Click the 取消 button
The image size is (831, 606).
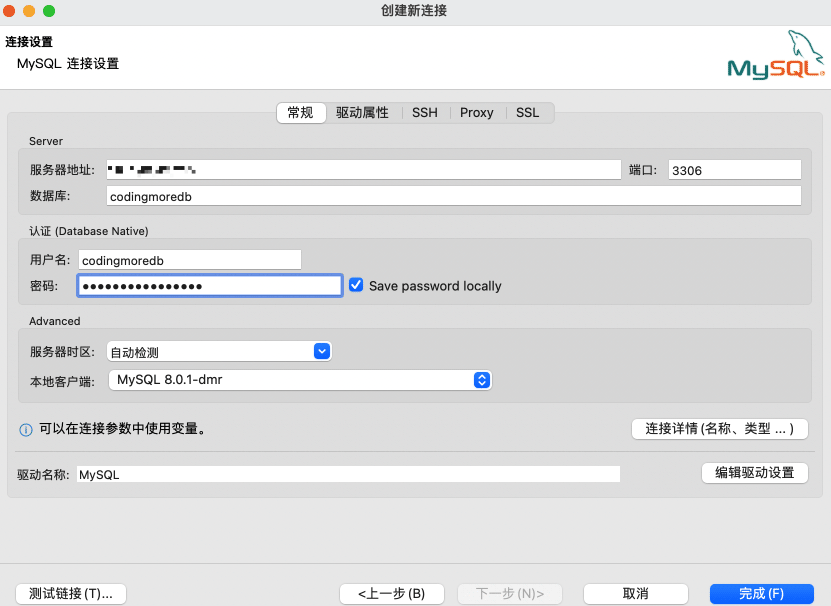tap(635, 593)
